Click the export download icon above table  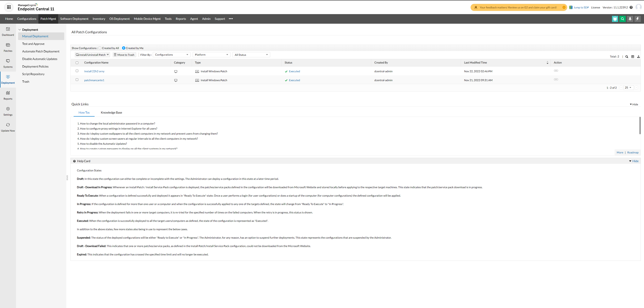638,57
